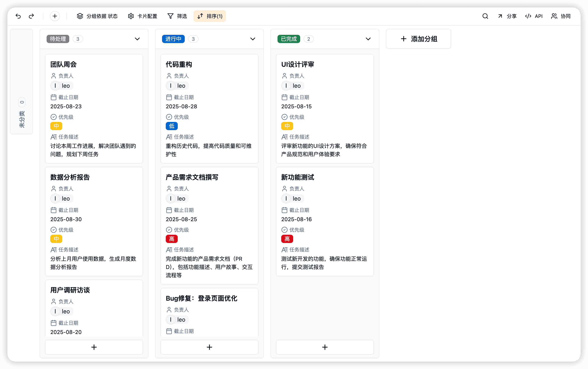The width and height of the screenshot is (588, 369).
Task: Expand the 进行中 column chevron
Action: click(x=253, y=39)
